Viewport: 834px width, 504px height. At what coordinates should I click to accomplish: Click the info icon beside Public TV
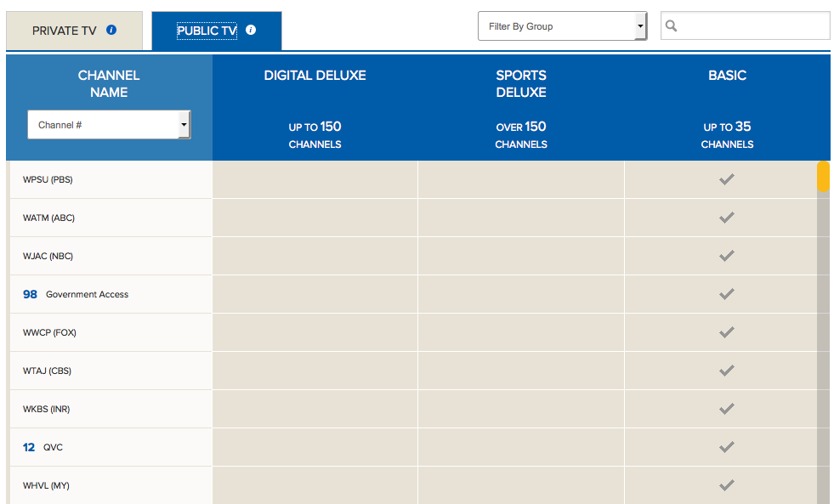(x=251, y=31)
